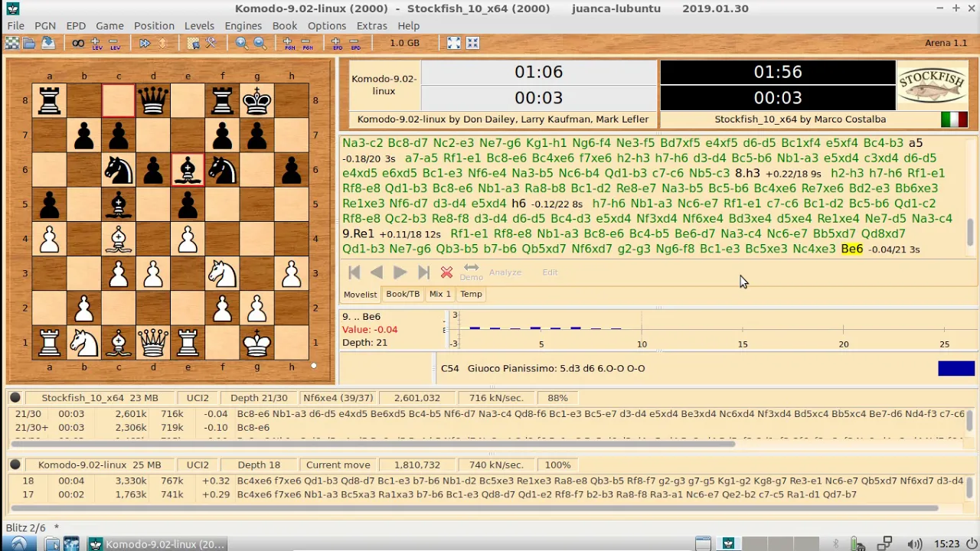Screen dimensions: 980x551
Task: Increase level with plus LEV icon
Action: tap(96, 44)
